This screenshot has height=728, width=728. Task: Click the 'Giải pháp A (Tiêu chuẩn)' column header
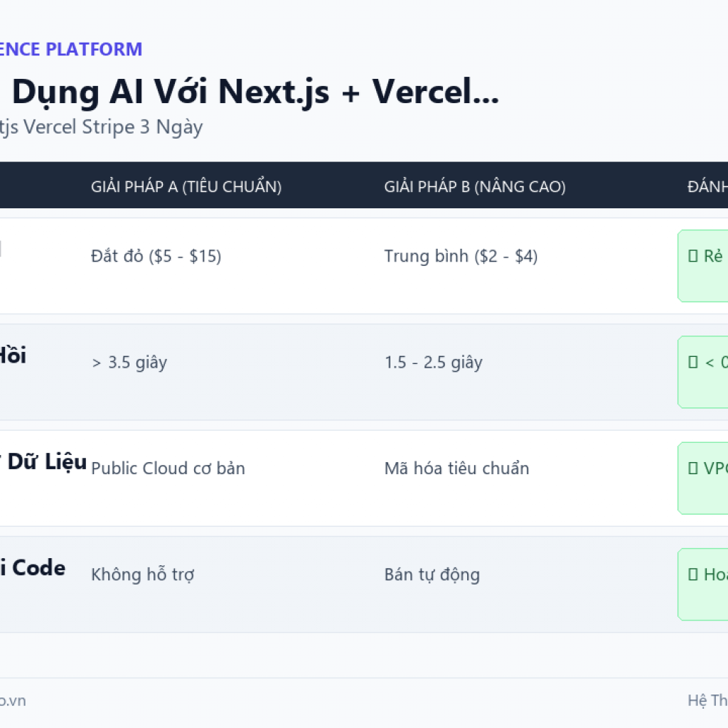186,187
